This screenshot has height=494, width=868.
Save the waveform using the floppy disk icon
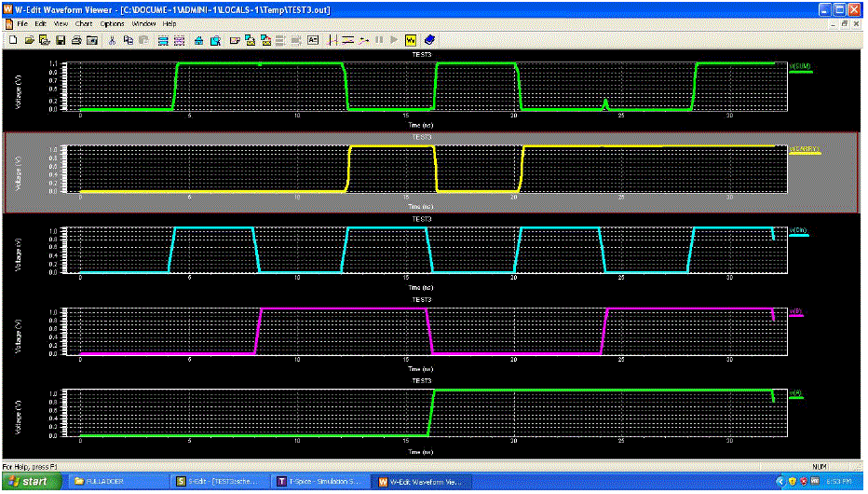point(61,40)
